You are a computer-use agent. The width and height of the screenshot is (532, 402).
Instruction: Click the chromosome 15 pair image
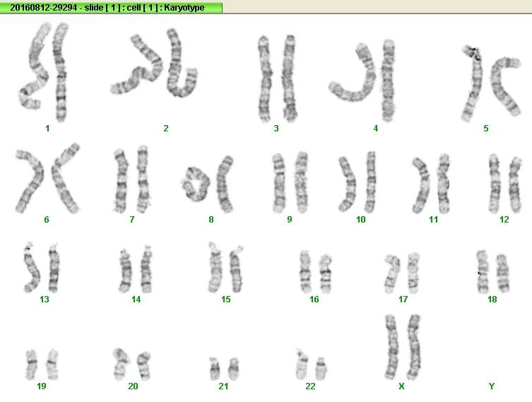pyautogui.click(x=225, y=267)
